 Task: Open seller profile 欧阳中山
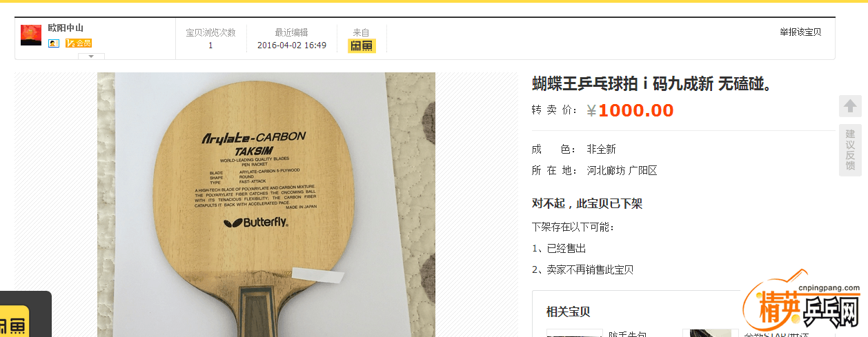(x=66, y=28)
